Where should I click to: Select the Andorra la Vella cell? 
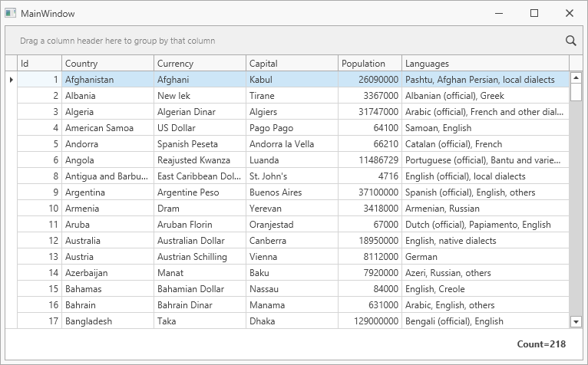pyautogui.click(x=292, y=144)
